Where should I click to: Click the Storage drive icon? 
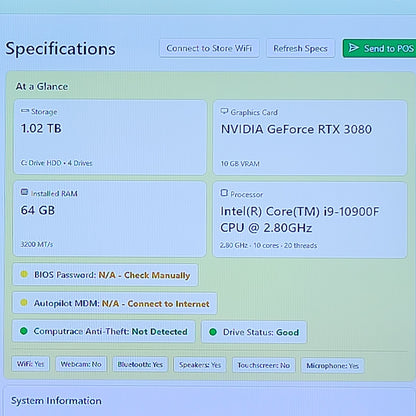[x=25, y=111]
